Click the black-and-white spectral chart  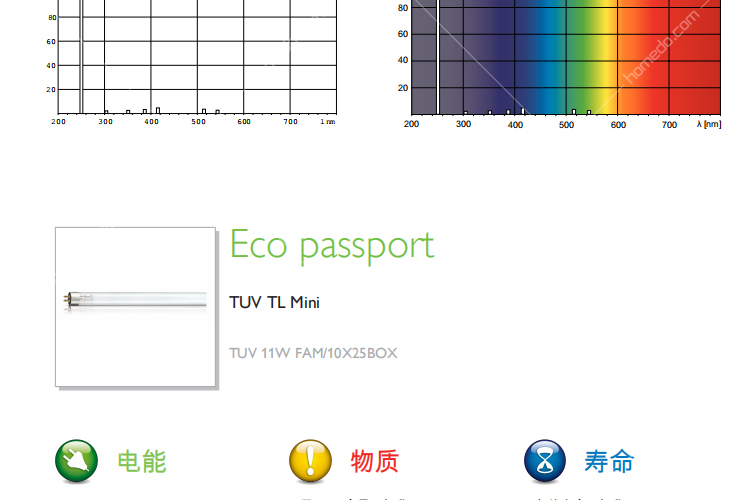[191, 63]
